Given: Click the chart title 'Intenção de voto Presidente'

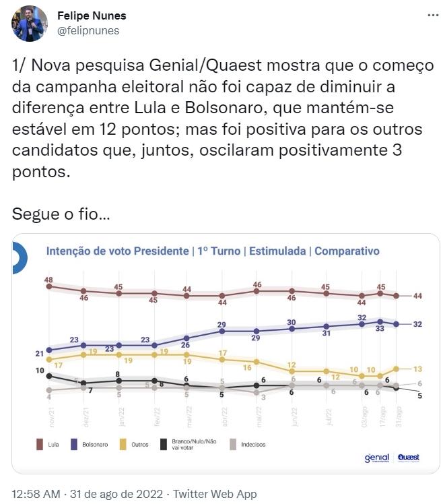Looking at the screenshot, I should [x=117, y=251].
